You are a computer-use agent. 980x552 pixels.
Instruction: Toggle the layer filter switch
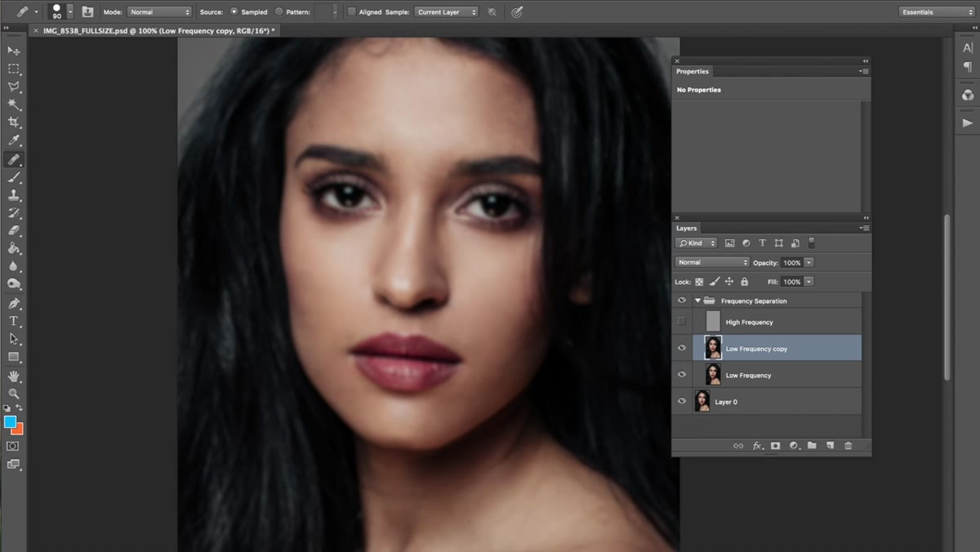point(811,243)
